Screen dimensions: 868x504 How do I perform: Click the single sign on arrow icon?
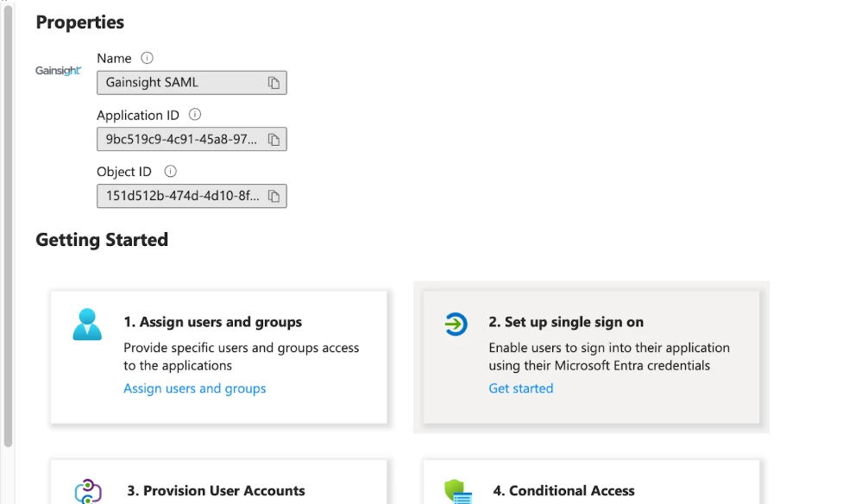coord(456,324)
